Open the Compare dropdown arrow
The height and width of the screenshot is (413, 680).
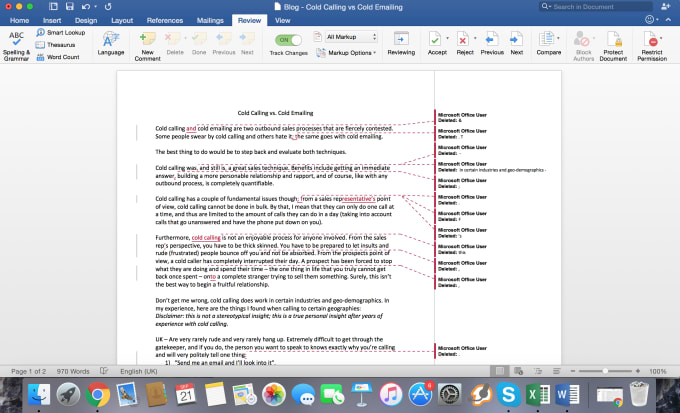point(558,38)
